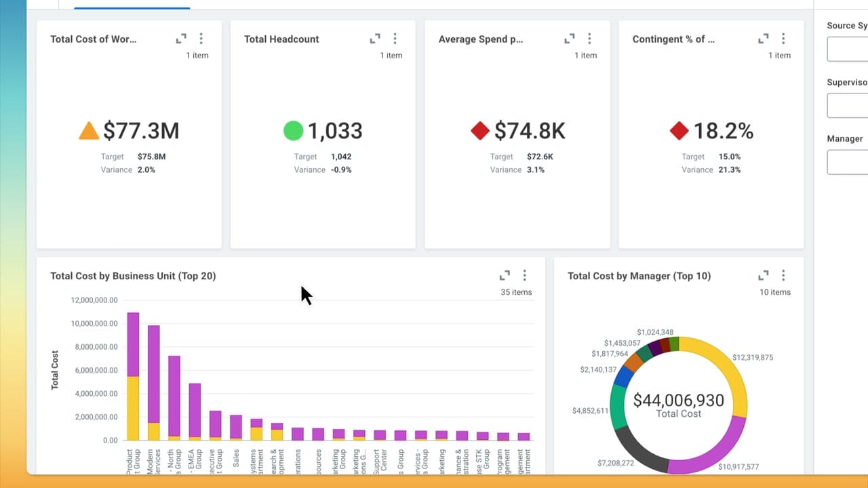Click the $74.8K average spend value
Viewport: 868px width, 488px height.
point(530,130)
